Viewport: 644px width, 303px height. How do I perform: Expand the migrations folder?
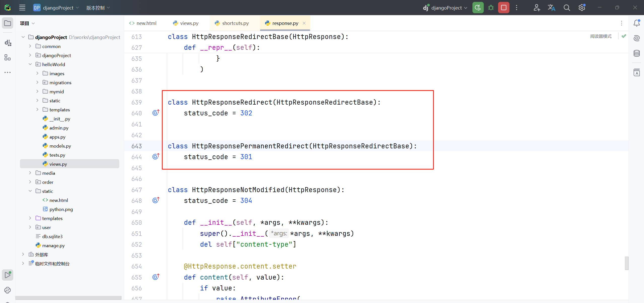tap(37, 82)
